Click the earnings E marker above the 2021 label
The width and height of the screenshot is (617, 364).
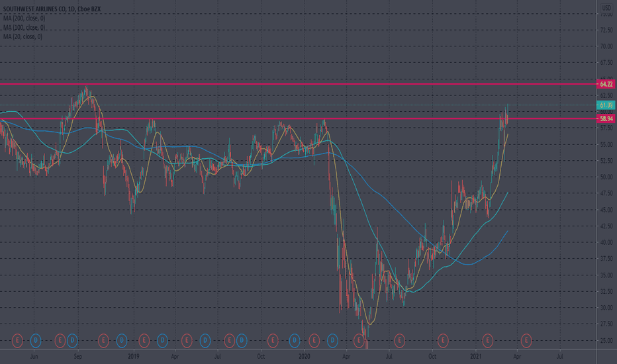point(487,340)
